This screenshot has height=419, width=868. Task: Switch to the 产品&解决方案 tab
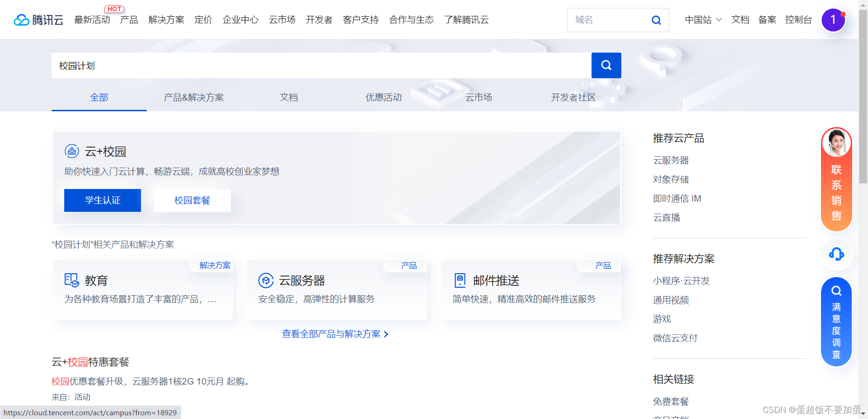(194, 97)
